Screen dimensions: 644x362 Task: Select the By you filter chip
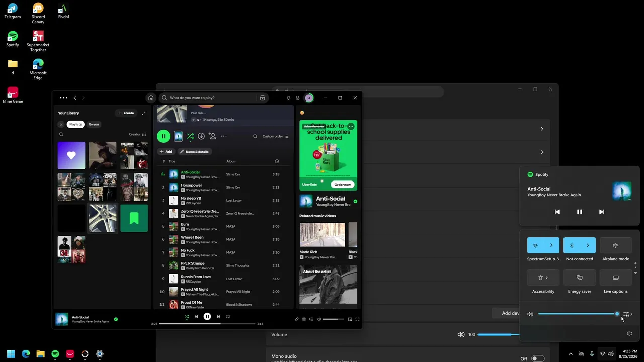coord(94,124)
